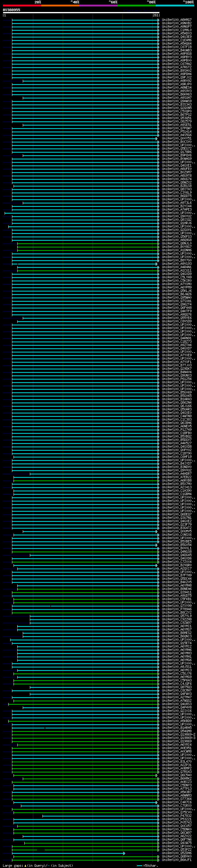Open hit UniRef100_C1MHL0
This screenshot has width=197, height=868.
(x=177, y=30)
